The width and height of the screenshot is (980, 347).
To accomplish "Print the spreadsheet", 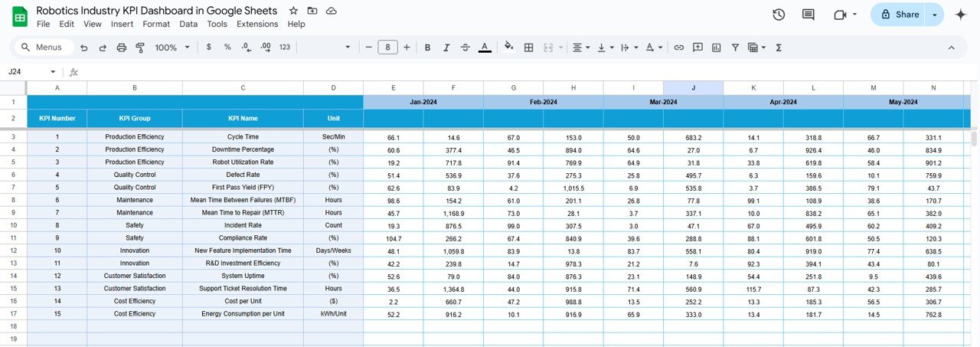I will pyautogui.click(x=121, y=47).
